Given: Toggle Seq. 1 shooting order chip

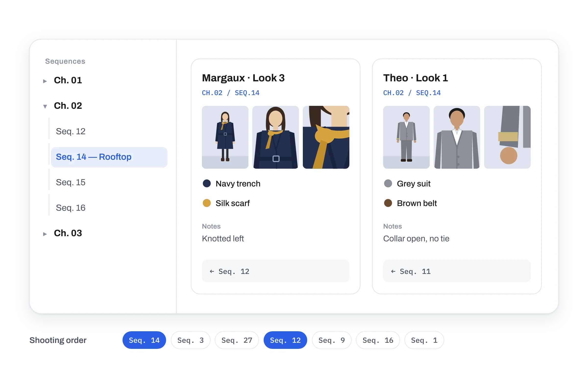Looking at the screenshot, I should pyautogui.click(x=424, y=340).
